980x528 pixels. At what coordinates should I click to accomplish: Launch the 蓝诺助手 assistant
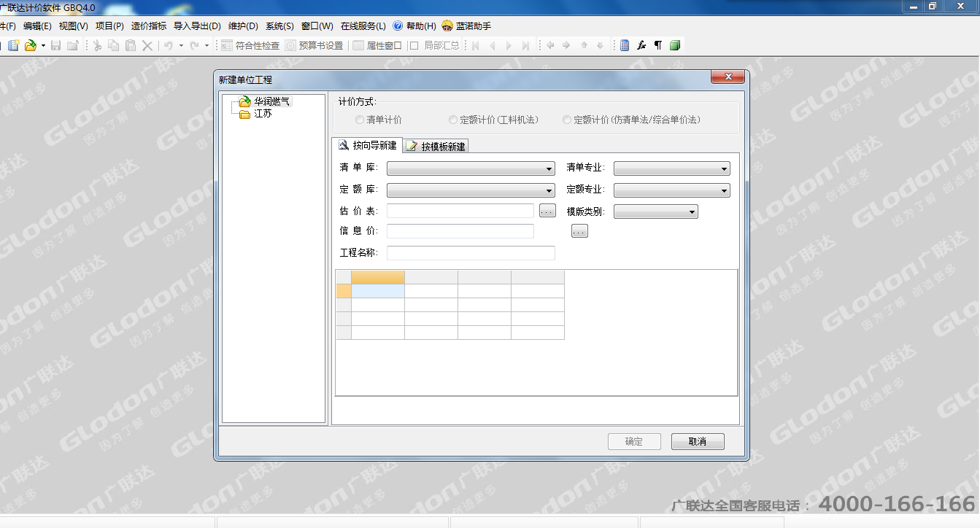[x=466, y=26]
